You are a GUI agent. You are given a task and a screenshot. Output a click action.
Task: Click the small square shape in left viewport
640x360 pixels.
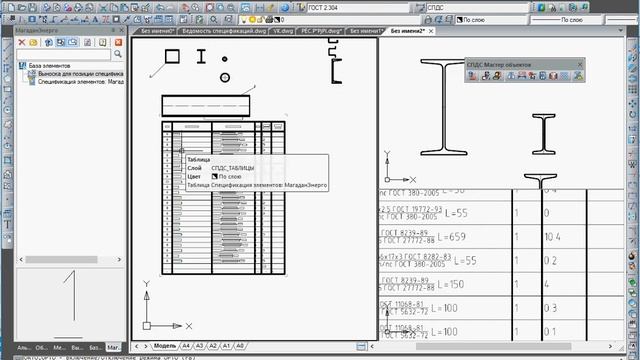[x=172, y=56]
